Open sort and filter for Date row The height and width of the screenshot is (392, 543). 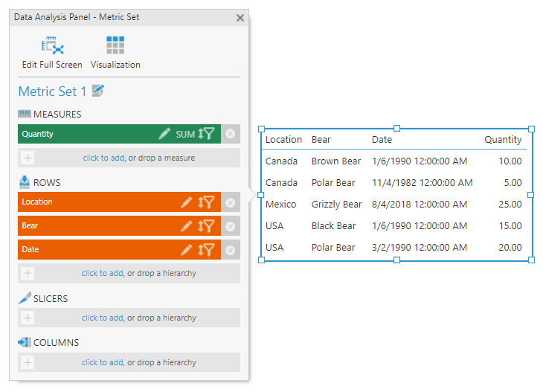(x=206, y=250)
